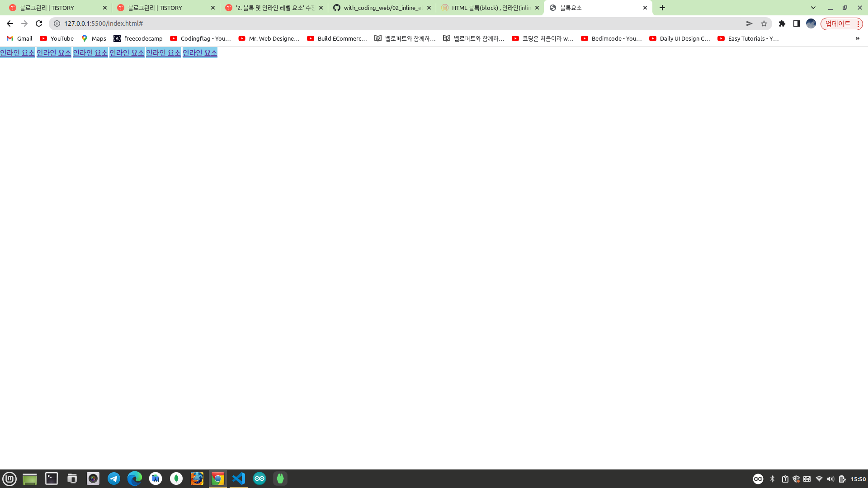Open a new browser tab
Viewport: 868px width, 488px height.
coord(662,8)
